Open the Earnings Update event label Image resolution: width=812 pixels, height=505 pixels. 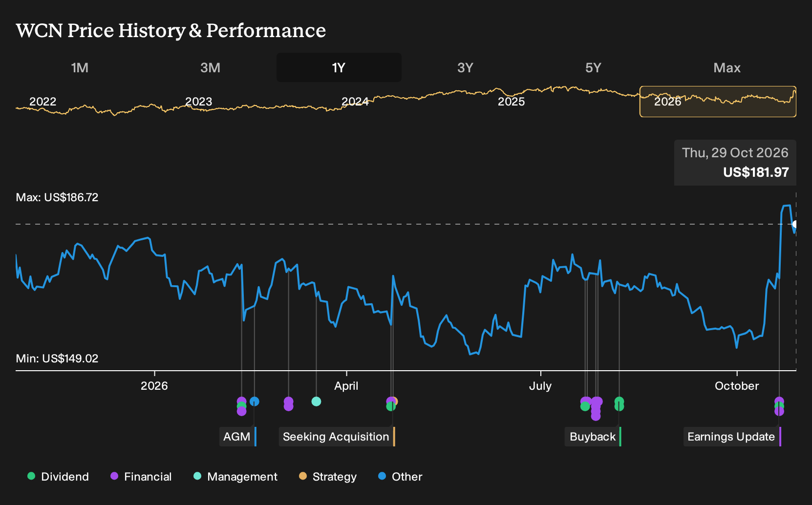[732, 437]
